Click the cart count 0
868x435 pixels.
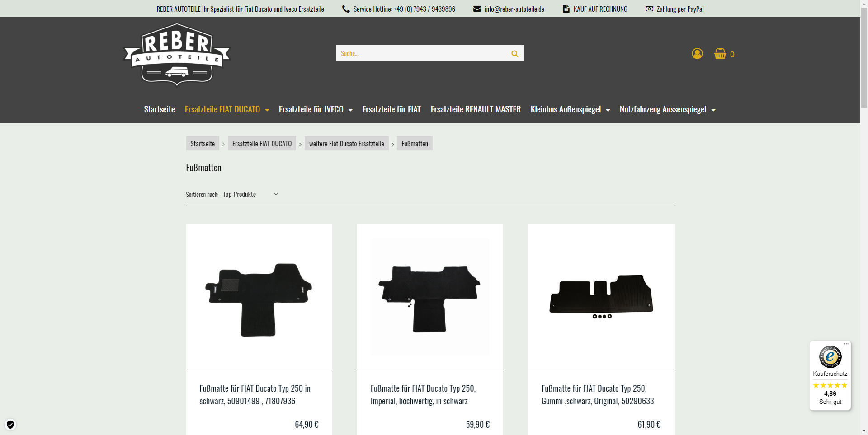(732, 55)
